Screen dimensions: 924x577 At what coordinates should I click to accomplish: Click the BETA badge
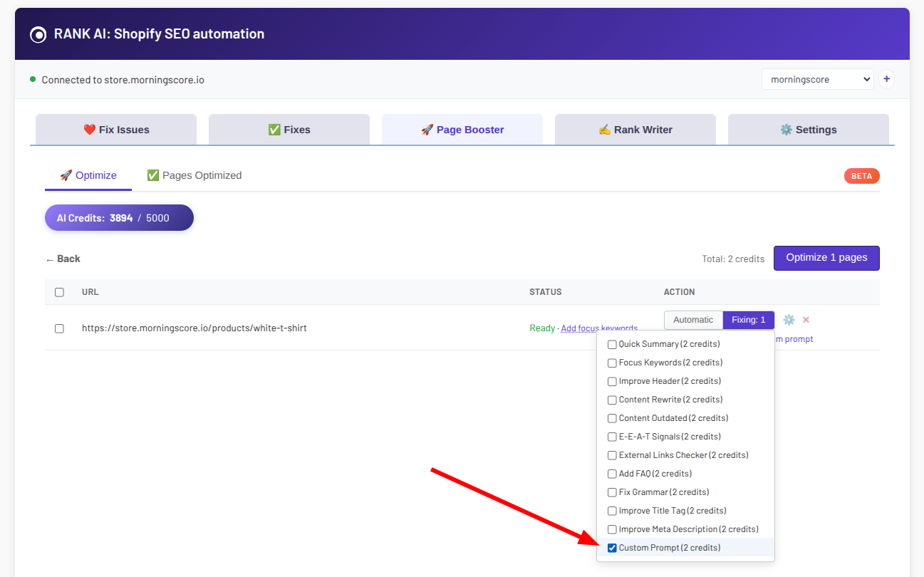861,176
